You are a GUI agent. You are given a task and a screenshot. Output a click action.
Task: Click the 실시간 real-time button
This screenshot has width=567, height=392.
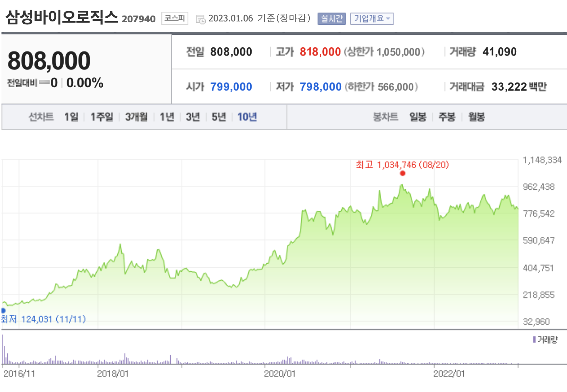[x=332, y=18]
